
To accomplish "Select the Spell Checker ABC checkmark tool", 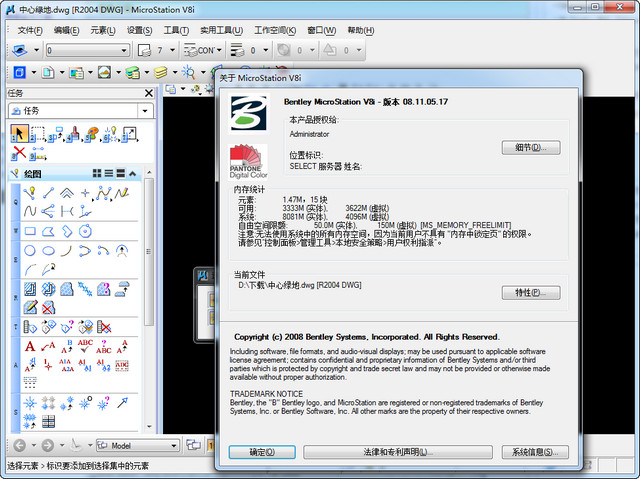I will pos(85,346).
